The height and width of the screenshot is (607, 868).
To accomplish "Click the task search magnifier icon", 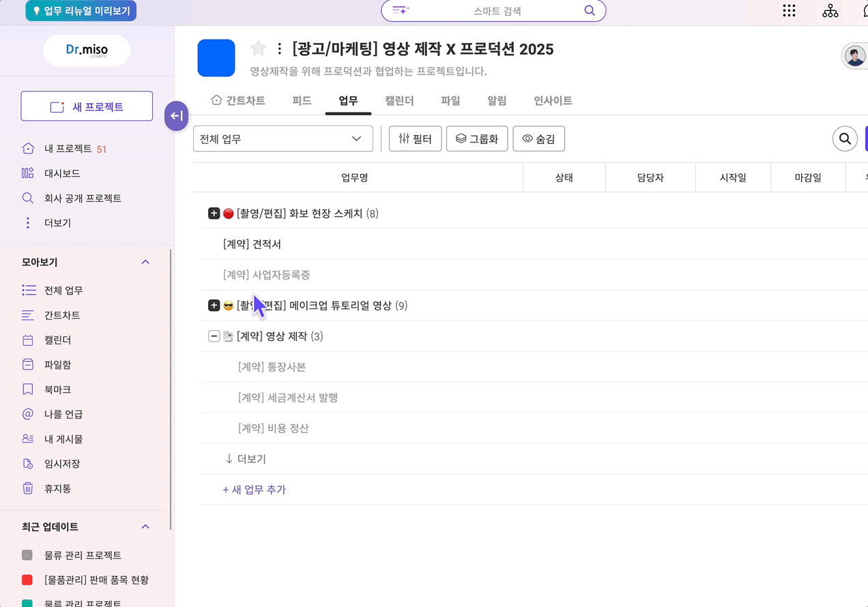I will [x=845, y=139].
